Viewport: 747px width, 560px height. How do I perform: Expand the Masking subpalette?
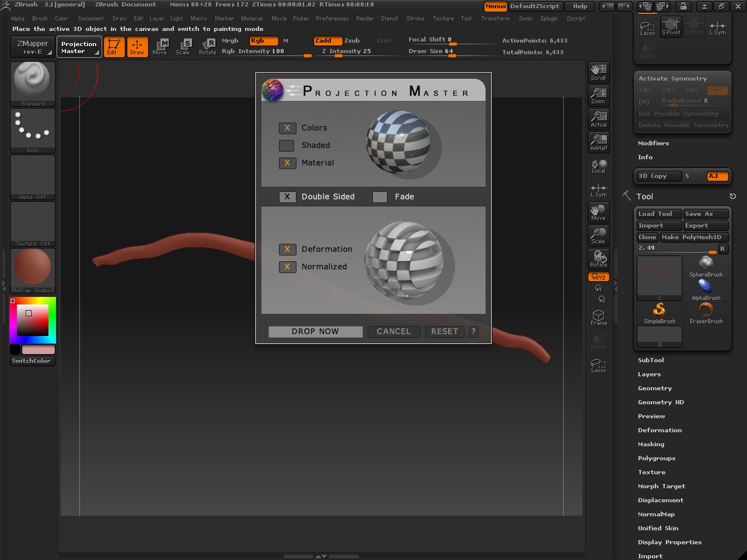tap(651, 444)
